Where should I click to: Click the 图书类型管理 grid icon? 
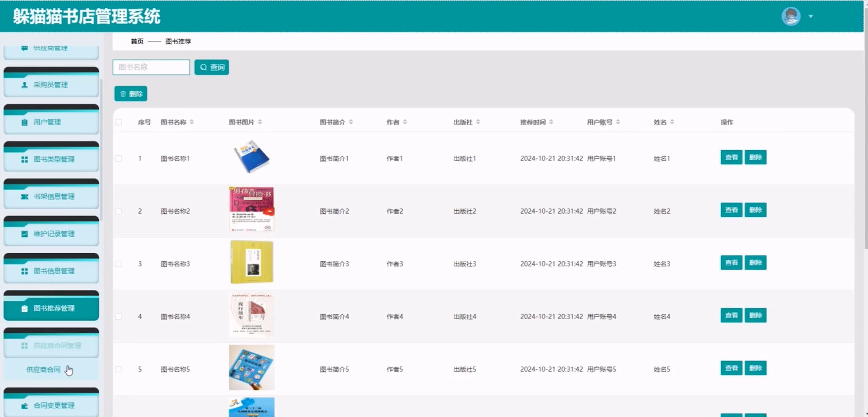pyautogui.click(x=24, y=159)
